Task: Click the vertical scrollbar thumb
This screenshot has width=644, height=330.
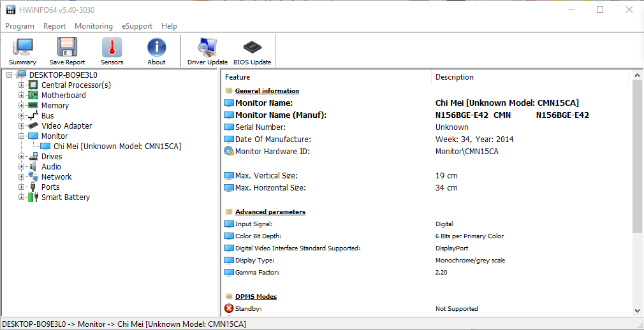Action: [638, 157]
